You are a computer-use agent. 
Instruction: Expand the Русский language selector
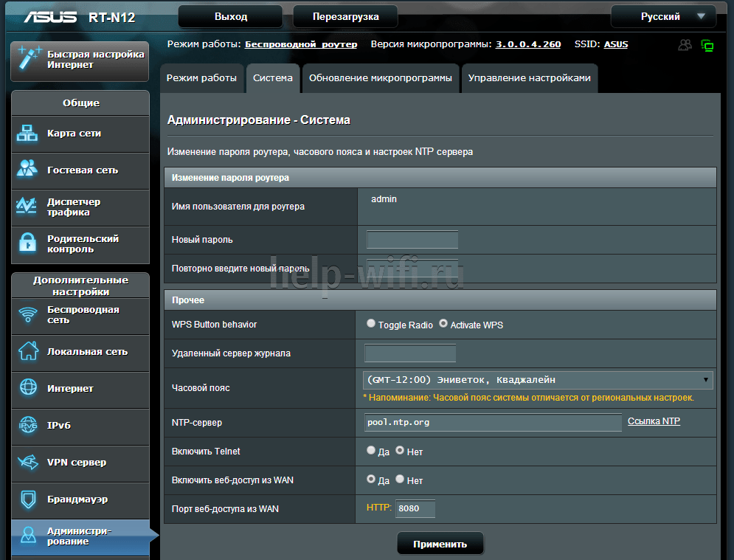pos(663,16)
